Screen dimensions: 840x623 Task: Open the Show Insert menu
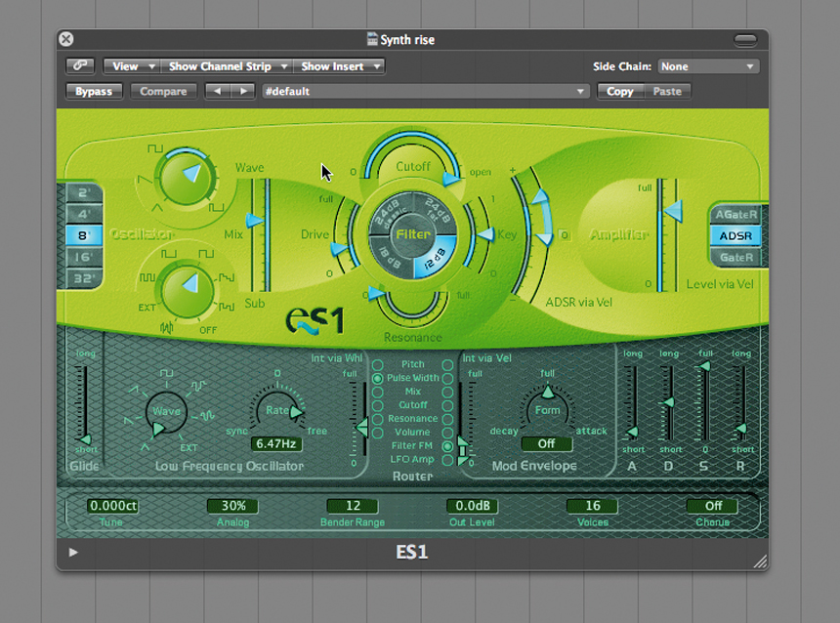pyautogui.click(x=339, y=65)
